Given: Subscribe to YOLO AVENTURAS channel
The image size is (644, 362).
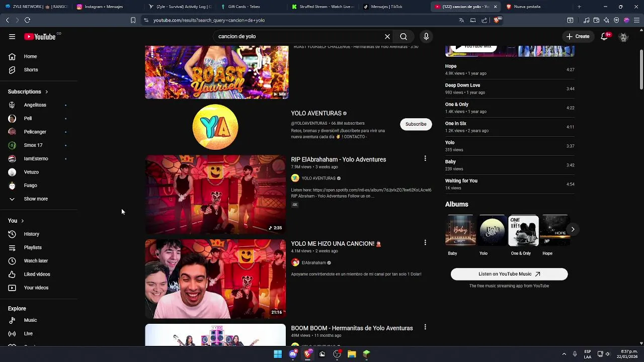Looking at the screenshot, I should pos(416,124).
